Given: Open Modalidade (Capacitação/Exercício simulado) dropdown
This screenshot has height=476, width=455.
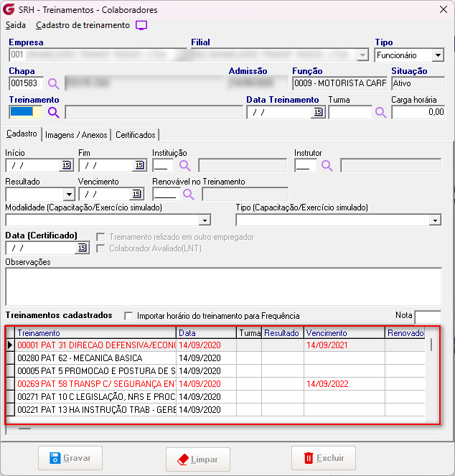Looking at the screenshot, I should [205, 220].
